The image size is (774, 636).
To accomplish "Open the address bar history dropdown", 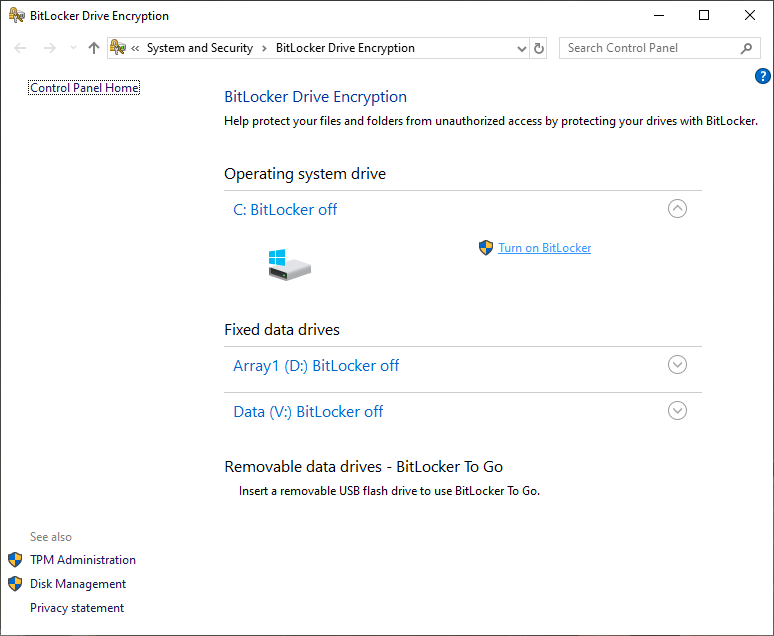I will point(521,48).
